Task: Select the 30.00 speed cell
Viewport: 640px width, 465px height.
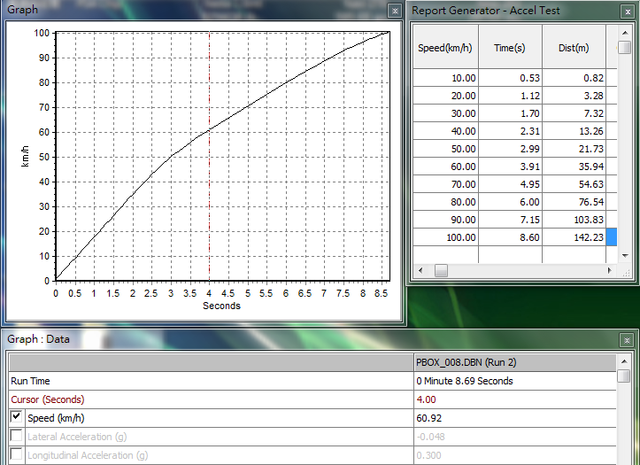Action: [x=445, y=113]
